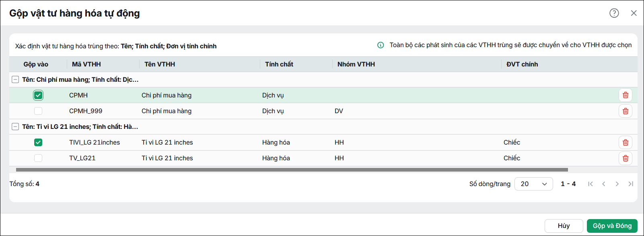This screenshot has height=236, width=644.
Task: Collapse the Chi phí mua hàng group
Action: (15, 79)
